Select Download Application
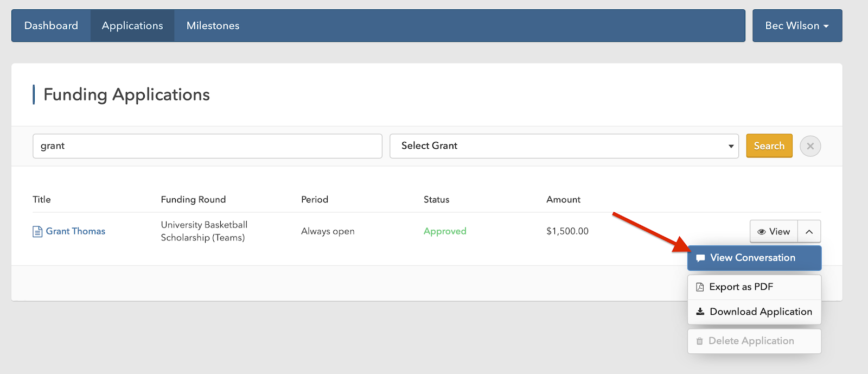 754,312
